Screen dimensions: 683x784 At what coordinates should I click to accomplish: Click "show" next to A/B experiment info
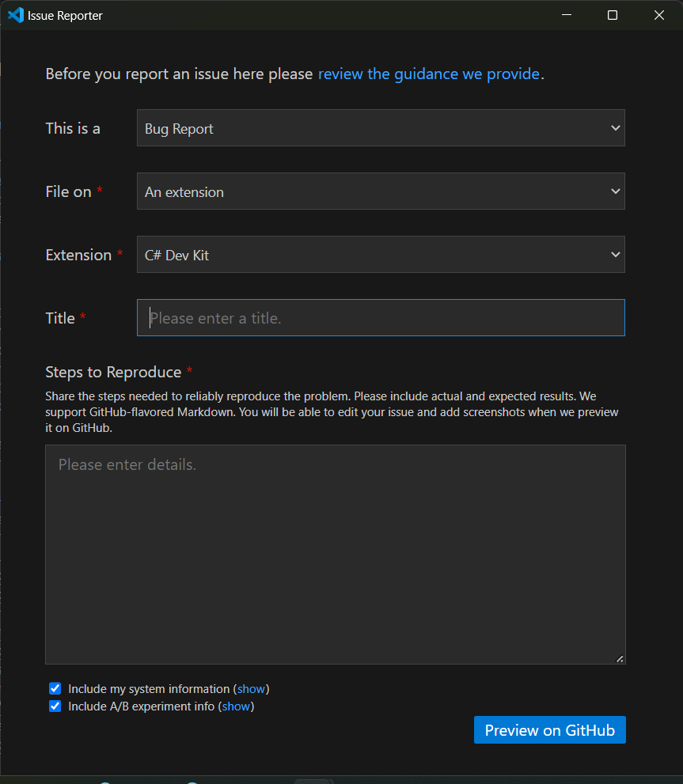(x=236, y=706)
